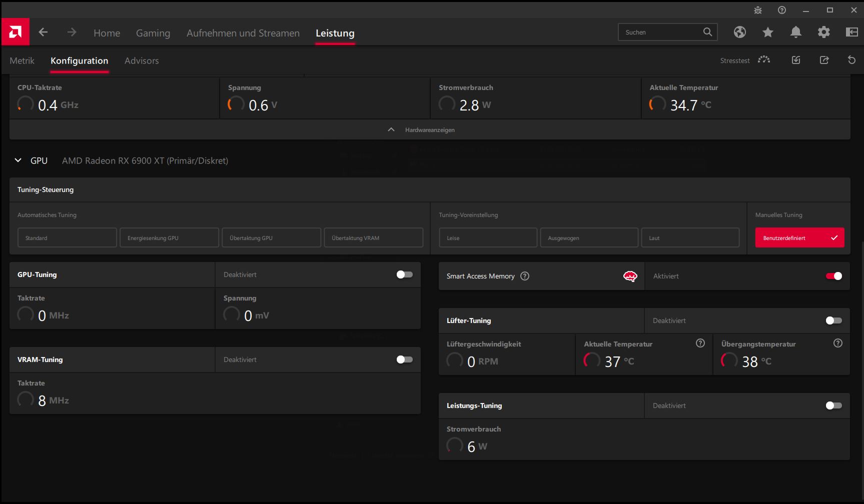Click the red brain icon for Smart Access Memory

coord(630,276)
